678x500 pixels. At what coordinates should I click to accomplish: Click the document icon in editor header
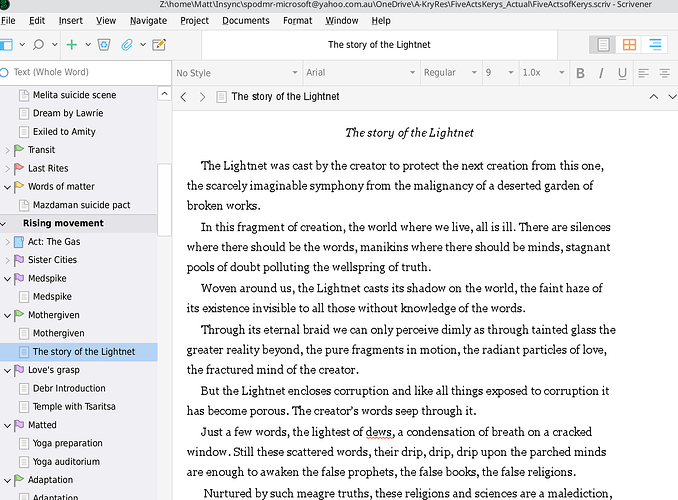pos(221,97)
